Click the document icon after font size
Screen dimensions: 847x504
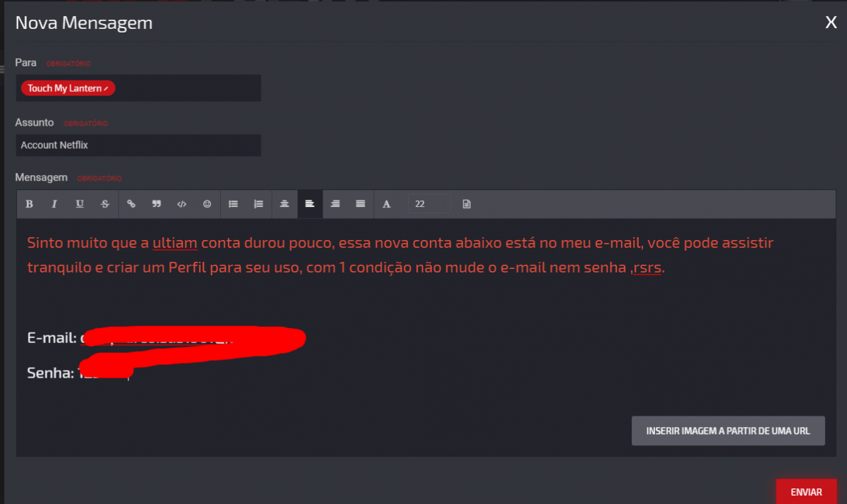click(467, 204)
